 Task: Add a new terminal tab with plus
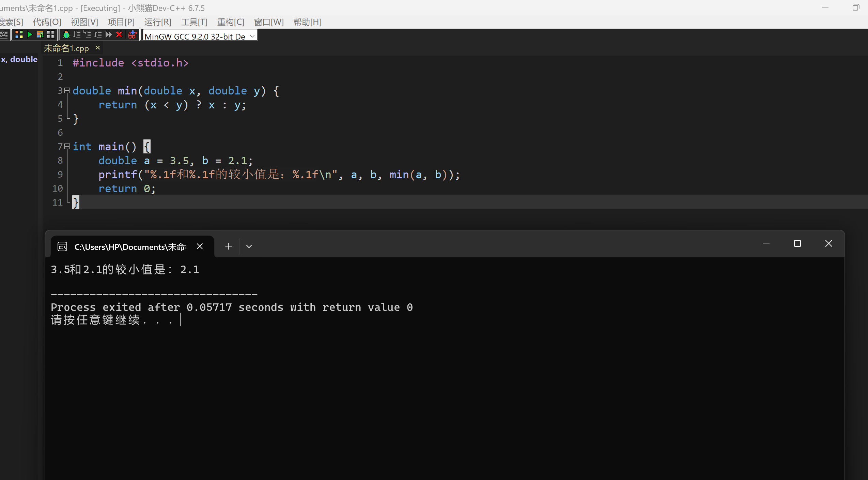click(229, 246)
